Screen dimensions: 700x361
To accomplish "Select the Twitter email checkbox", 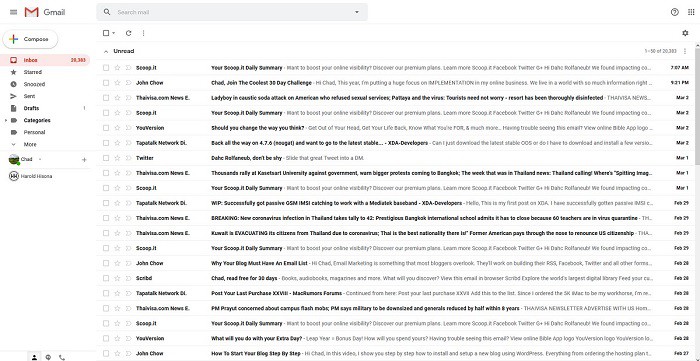I will point(106,158).
